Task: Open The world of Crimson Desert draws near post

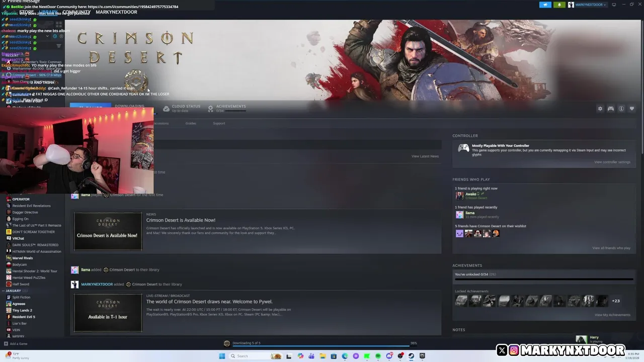Action: tap(209, 302)
